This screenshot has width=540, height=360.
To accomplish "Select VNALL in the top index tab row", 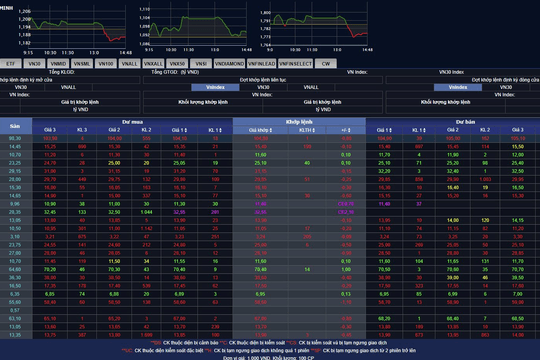I will [x=129, y=64].
